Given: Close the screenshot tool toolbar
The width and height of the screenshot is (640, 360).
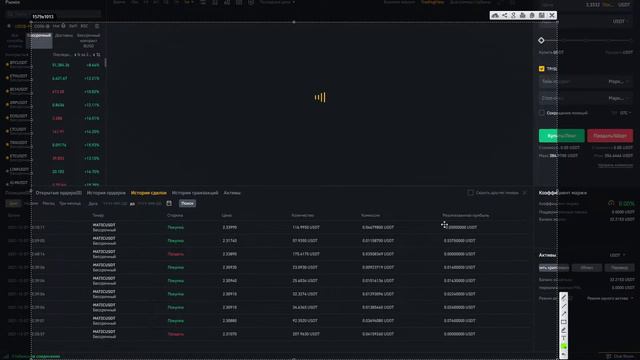Looking at the screenshot, I should (x=552, y=15).
